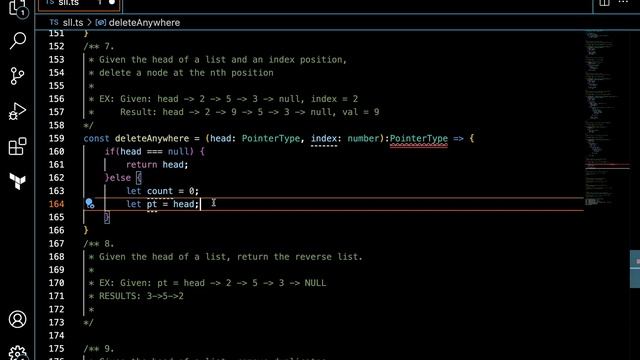640x360 pixels.
Task: Click 'return head;' on line 161
Action: [x=157, y=165]
